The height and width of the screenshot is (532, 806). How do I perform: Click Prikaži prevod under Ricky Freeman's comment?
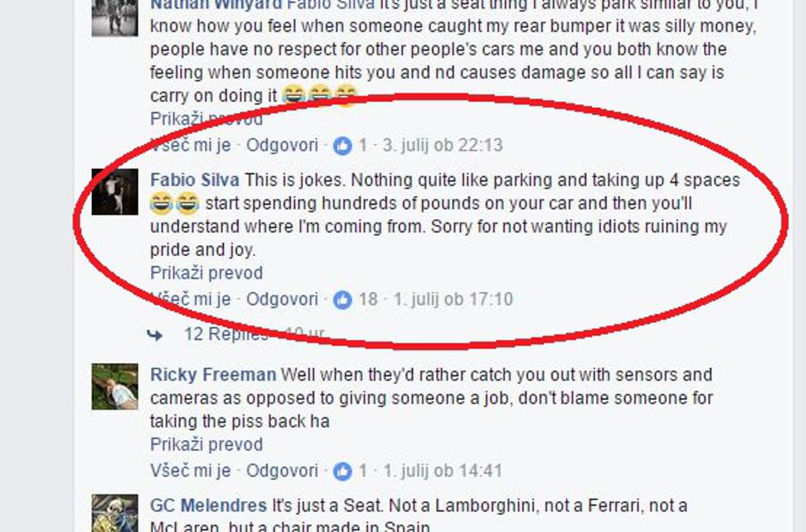(208, 445)
